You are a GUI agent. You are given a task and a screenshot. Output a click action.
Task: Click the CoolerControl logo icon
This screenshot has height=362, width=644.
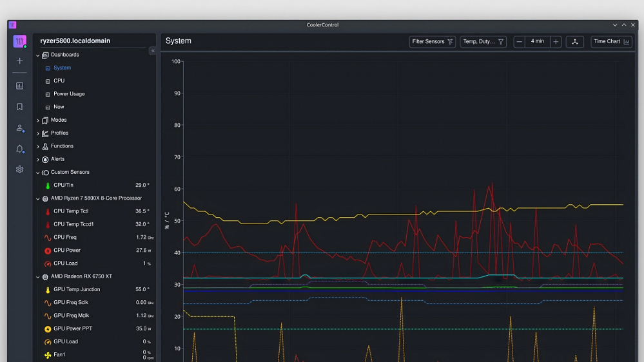[19, 41]
